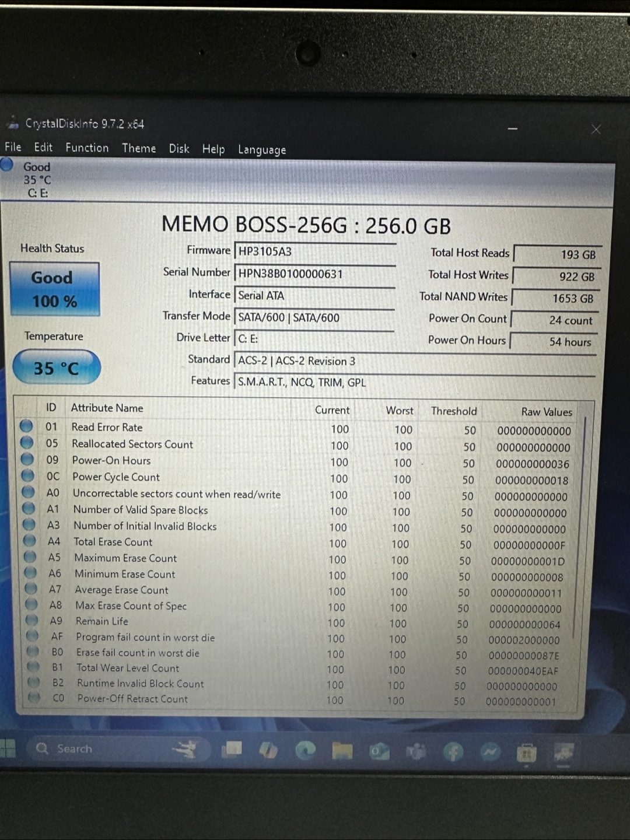This screenshot has height=840, width=630.
Task: Open Outlook from the taskbar
Action: tap(379, 751)
